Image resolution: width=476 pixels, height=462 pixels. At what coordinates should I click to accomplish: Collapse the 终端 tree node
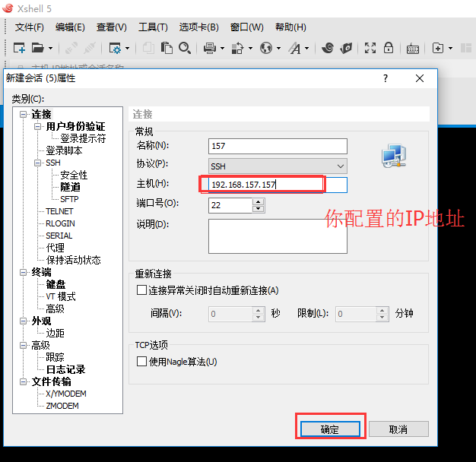[24, 272]
